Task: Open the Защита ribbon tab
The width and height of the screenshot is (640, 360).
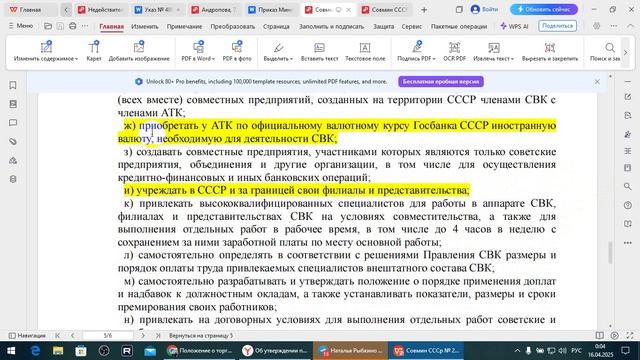Action: pos(384,27)
